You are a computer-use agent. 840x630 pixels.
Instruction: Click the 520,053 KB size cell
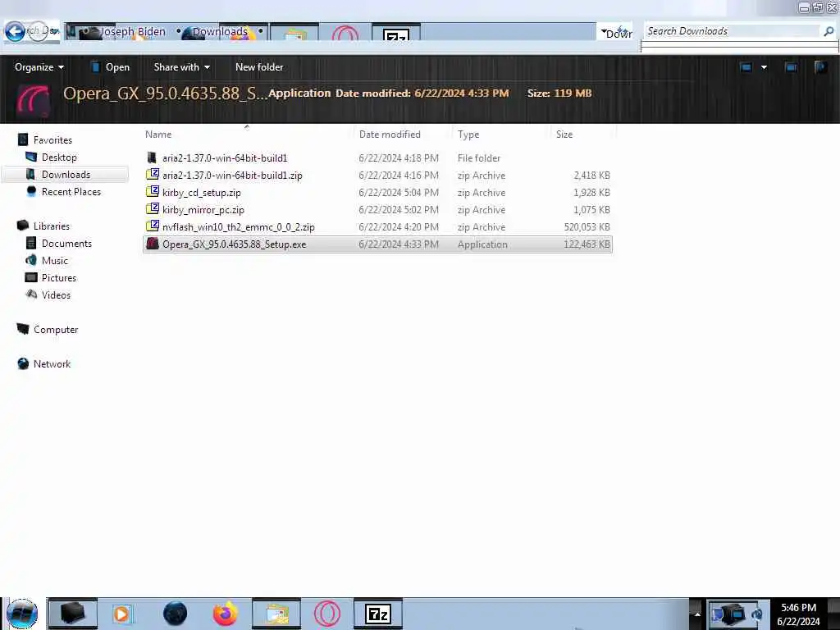click(587, 226)
